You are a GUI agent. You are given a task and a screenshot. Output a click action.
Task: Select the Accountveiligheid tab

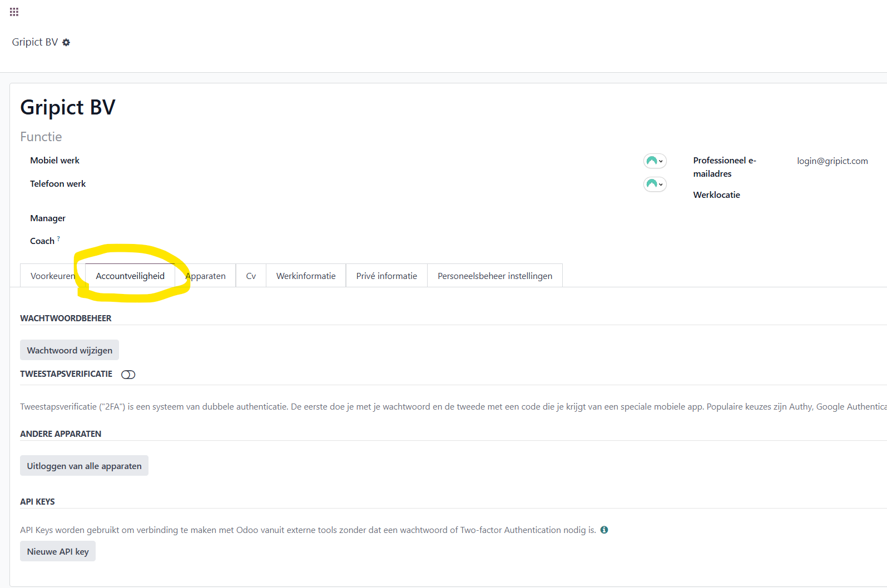coord(130,276)
